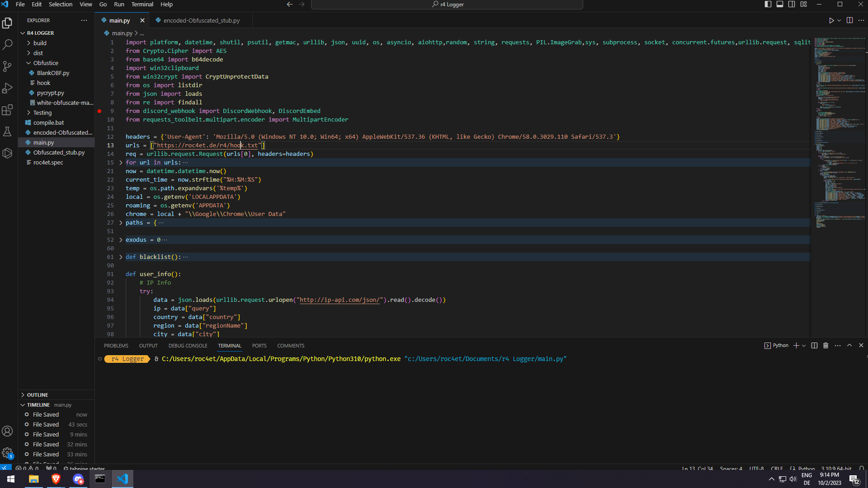The image size is (868, 488).
Task: Open the hexagon extension view icon
Action: [7, 153]
